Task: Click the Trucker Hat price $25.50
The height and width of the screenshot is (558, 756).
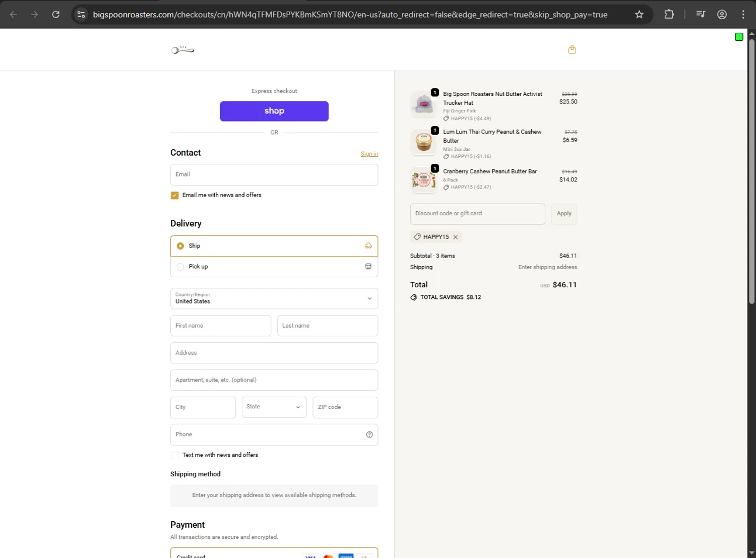Action: click(568, 102)
